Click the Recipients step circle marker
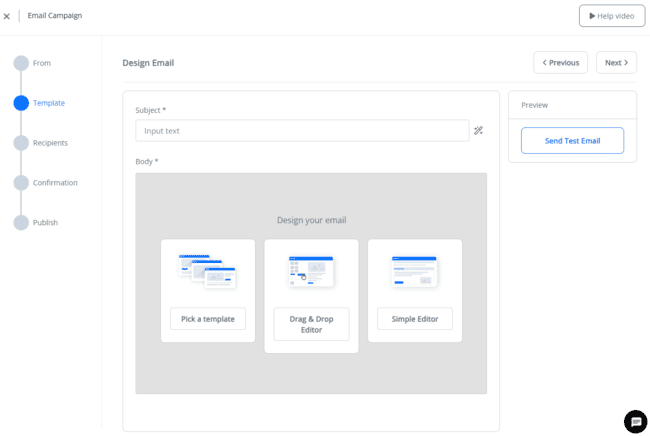The height and width of the screenshot is (436, 650). pos(21,143)
